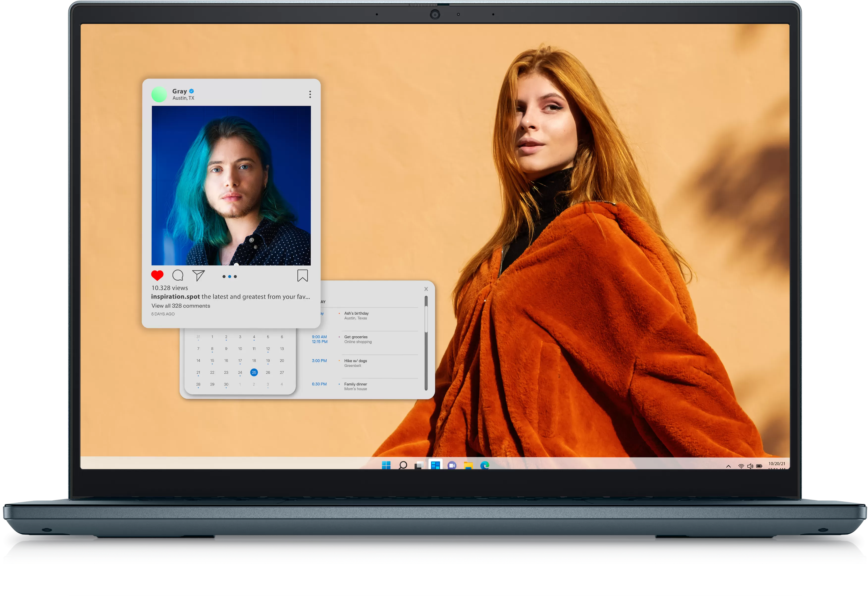
Task: Open the blue-haired portrait photo
Action: [x=231, y=185]
